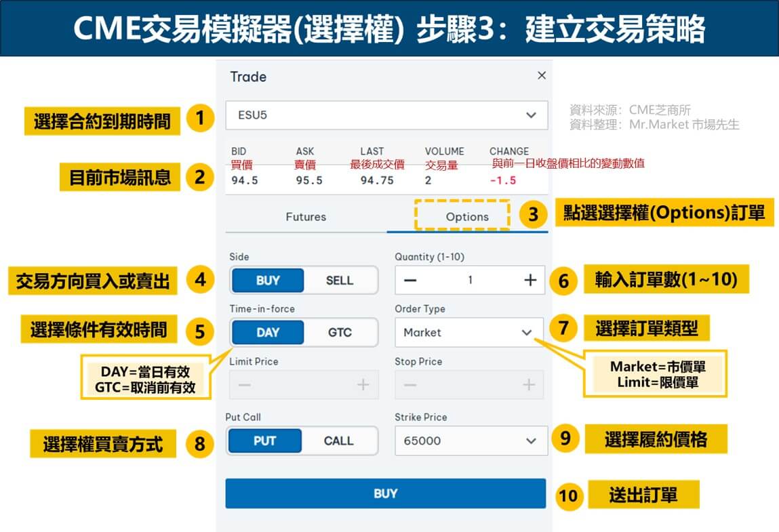Viewport: 779px width, 532px height.
Task: Switch to the Options tab
Action: point(466,217)
